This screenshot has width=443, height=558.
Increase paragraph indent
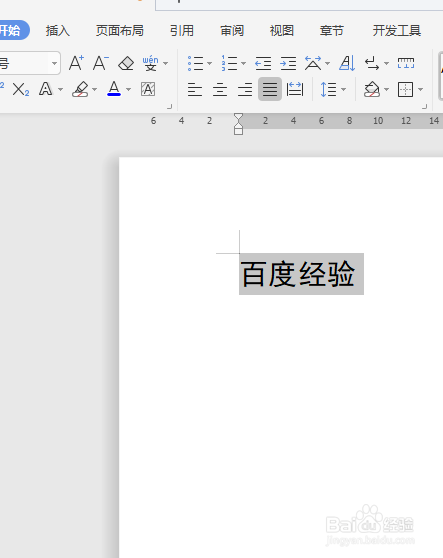pyautogui.click(x=288, y=64)
